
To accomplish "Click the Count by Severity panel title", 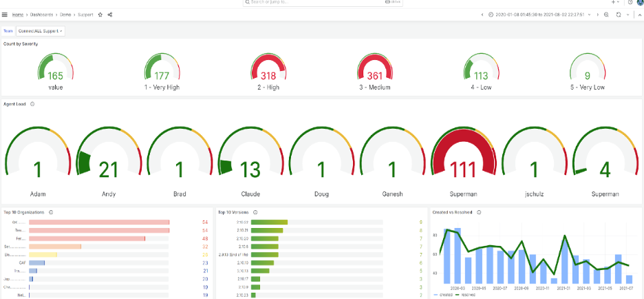I will point(21,44).
